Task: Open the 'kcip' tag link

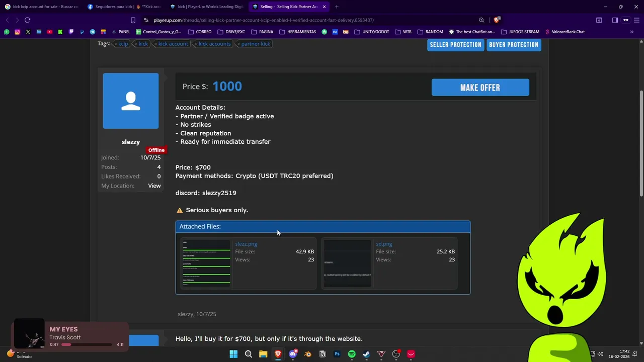Action: click(x=122, y=44)
